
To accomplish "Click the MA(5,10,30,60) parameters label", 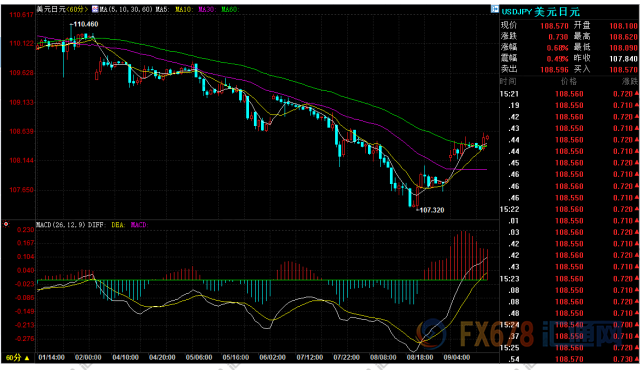I will click(126, 9).
